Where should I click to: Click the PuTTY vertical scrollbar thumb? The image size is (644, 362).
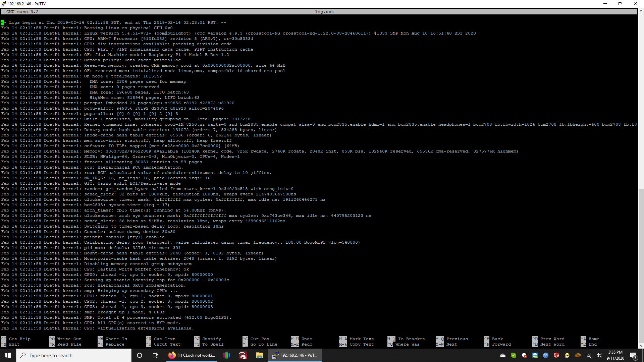click(641, 266)
